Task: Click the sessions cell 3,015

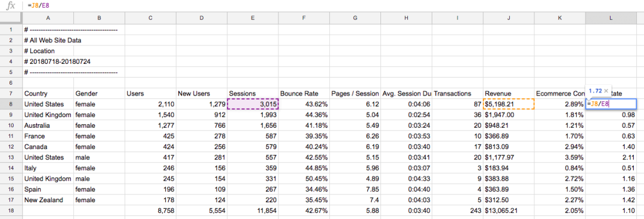Action: click(x=253, y=104)
